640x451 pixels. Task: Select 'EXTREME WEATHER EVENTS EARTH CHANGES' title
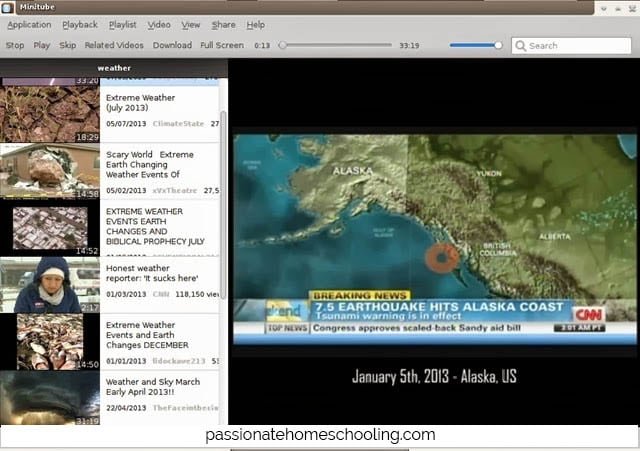(155, 227)
